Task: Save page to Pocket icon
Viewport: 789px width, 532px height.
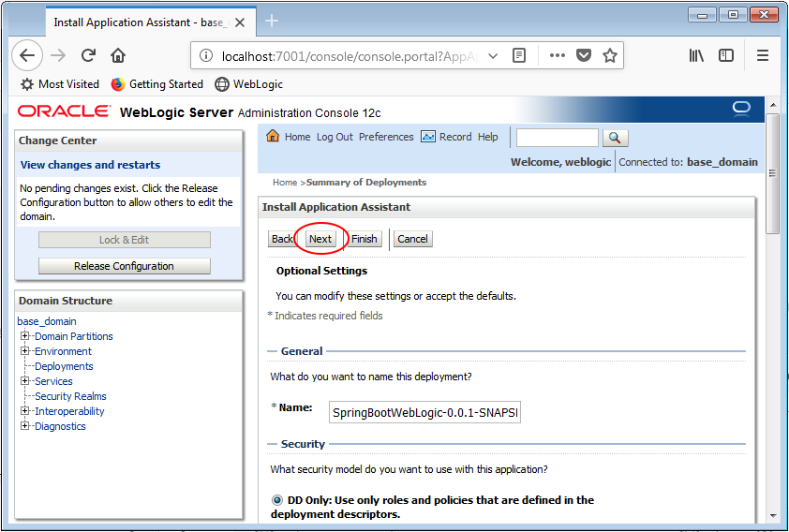Action: tap(583, 55)
